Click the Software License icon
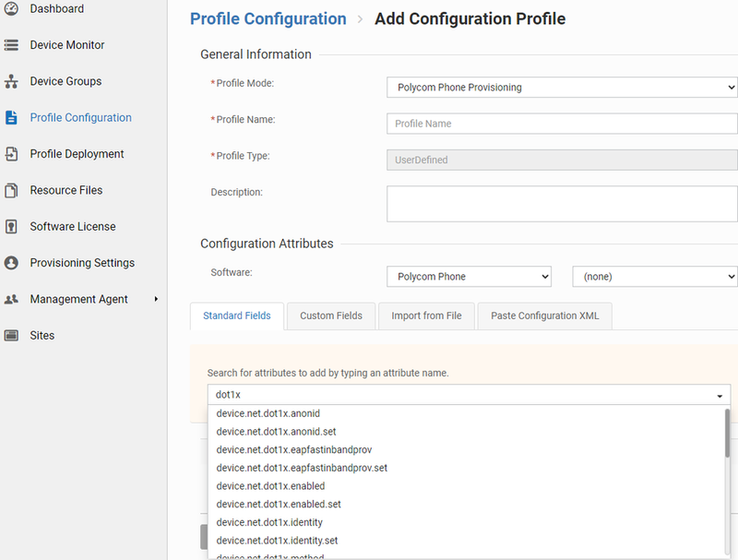738x560 pixels. pos(11,226)
